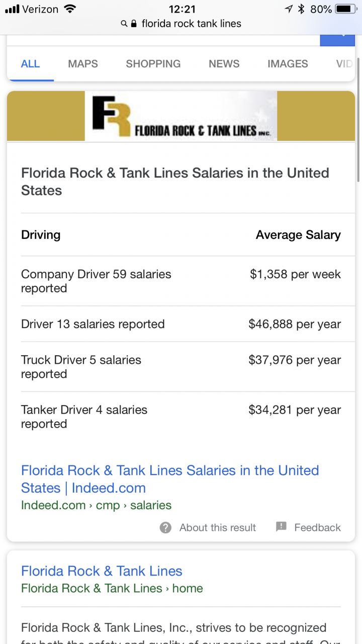Image resolution: width=362 pixels, height=644 pixels.
Task: Select the ALL tab
Action: pos(30,64)
